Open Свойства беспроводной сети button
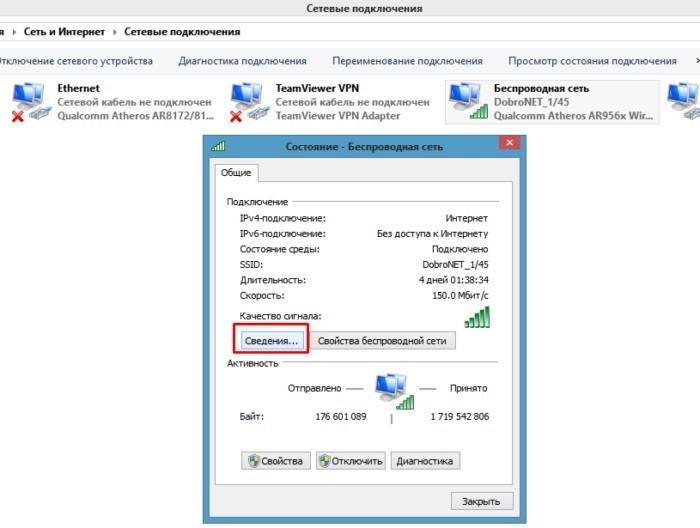Viewport: 700px width, 528px height. [x=382, y=341]
